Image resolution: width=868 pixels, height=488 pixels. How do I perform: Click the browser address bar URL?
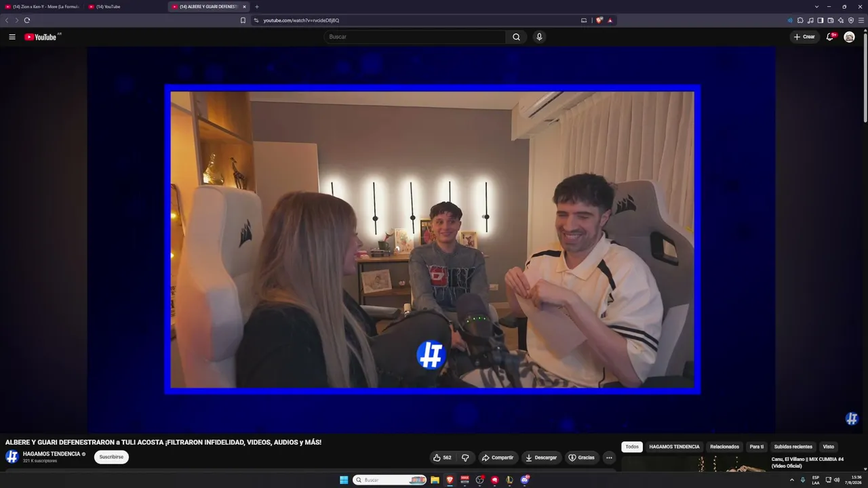[301, 20]
